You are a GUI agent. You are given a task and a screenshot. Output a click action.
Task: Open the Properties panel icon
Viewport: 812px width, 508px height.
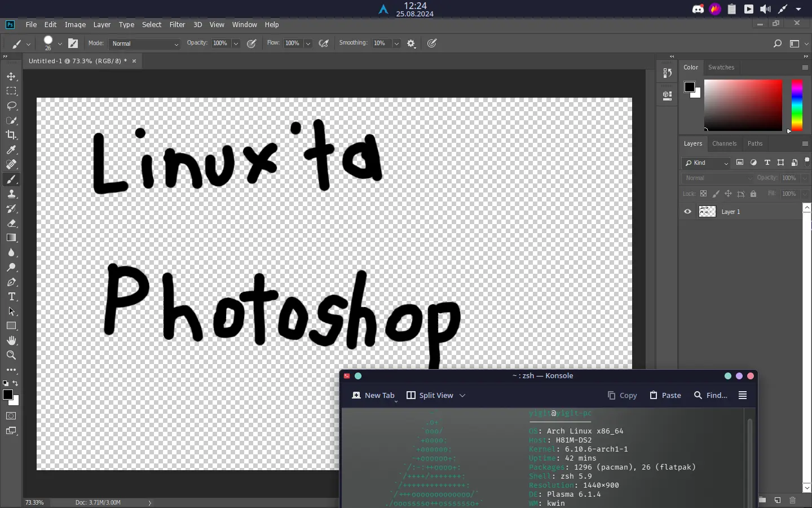click(668, 95)
